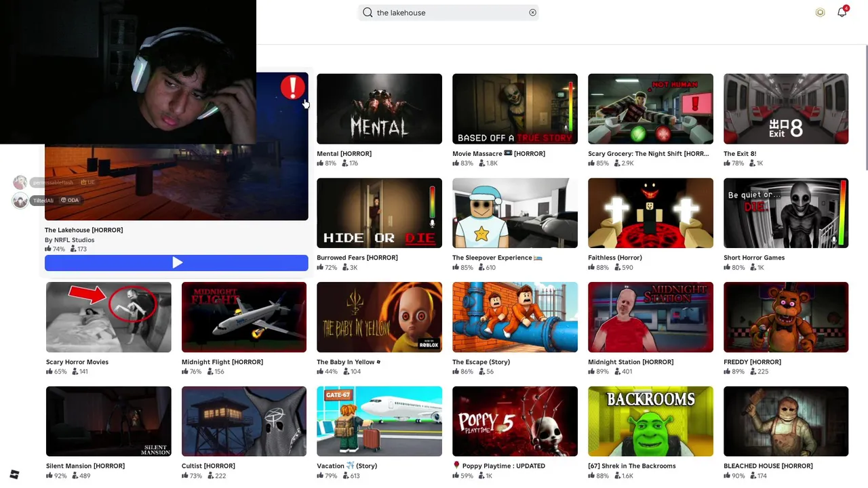The image size is (868, 488).
Task: Open Midnight Station [HORROR] thumbnail
Action: (x=650, y=317)
